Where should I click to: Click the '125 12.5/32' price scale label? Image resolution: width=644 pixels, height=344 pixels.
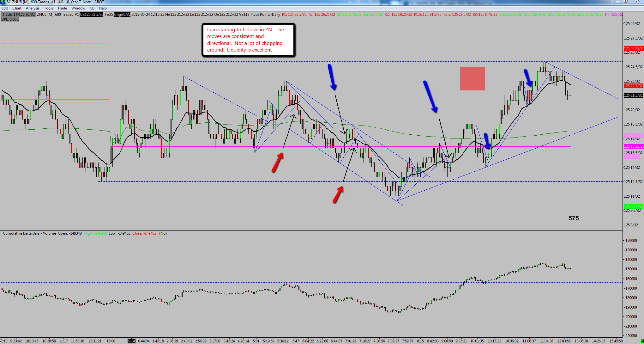click(x=633, y=182)
